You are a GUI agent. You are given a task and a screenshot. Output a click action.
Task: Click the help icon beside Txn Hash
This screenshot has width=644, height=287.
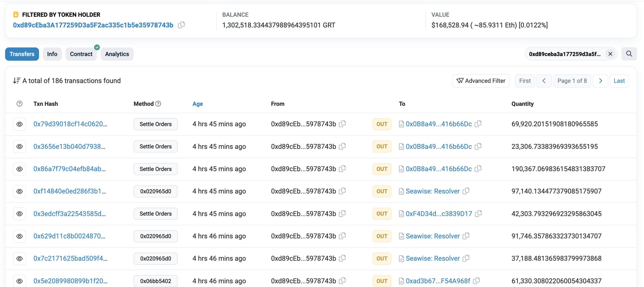click(19, 104)
